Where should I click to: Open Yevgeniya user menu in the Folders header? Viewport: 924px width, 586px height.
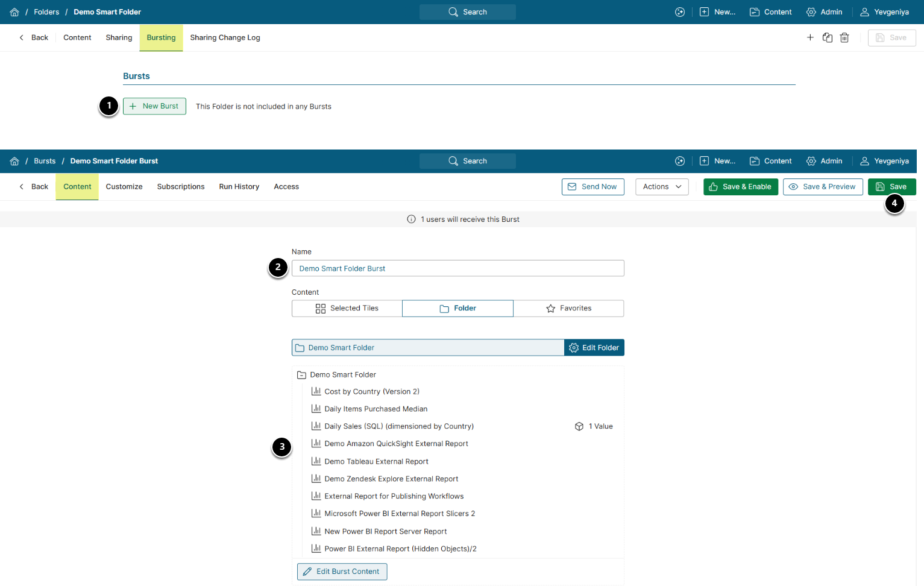pyautogui.click(x=884, y=12)
